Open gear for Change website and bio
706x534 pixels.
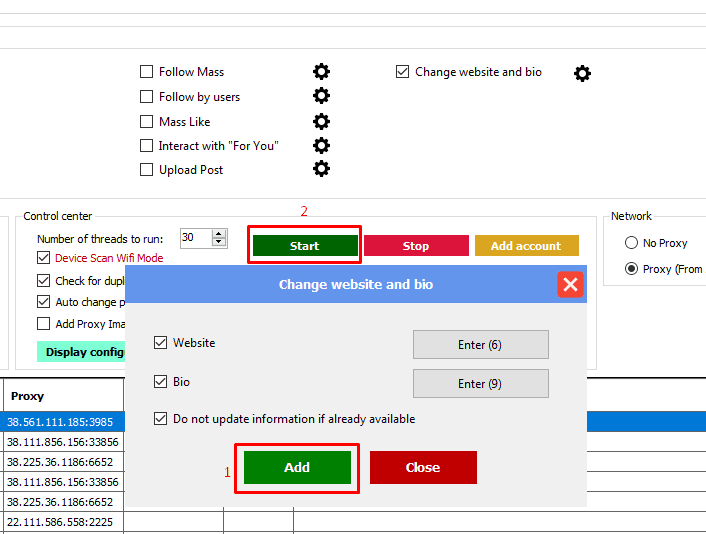tap(582, 73)
